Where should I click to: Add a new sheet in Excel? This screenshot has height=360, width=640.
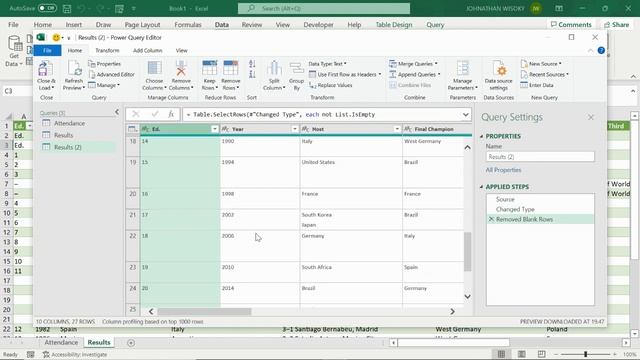(x=131, y=343)
